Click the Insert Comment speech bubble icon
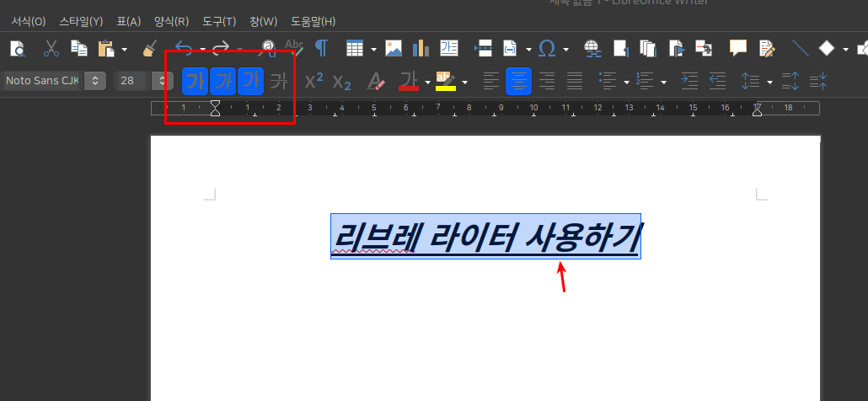This screenshot has width=868, height=401. pos(738,48)
